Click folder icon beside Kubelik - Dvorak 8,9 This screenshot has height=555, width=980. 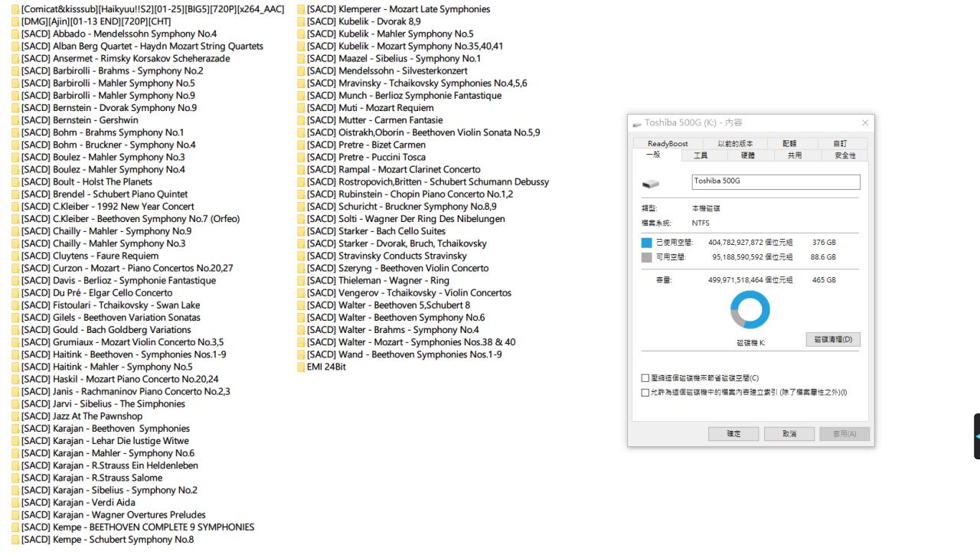point(301,21)
